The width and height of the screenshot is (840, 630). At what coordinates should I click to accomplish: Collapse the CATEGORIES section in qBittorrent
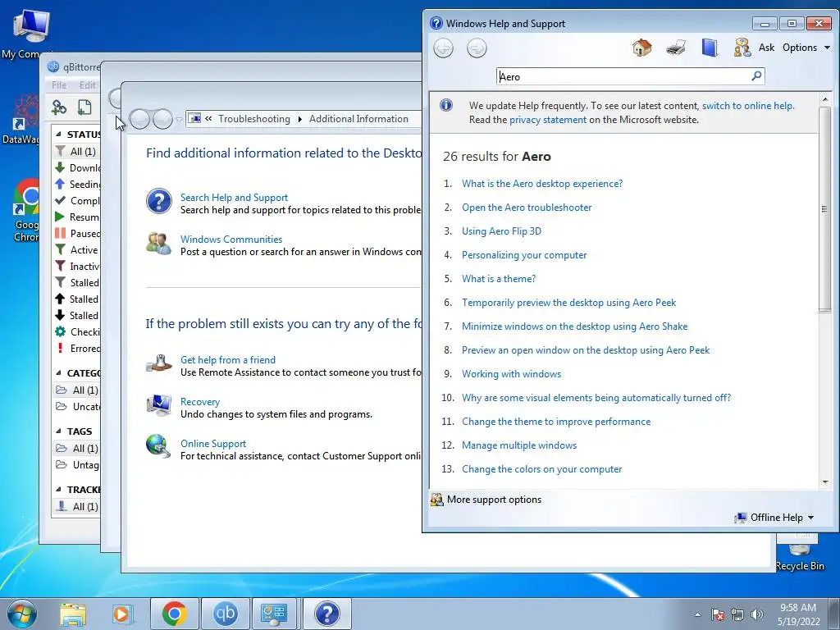coord(58,373)
